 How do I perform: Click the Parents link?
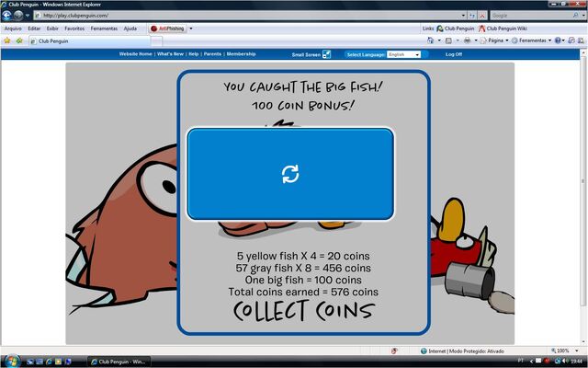[x=212, y=54]
